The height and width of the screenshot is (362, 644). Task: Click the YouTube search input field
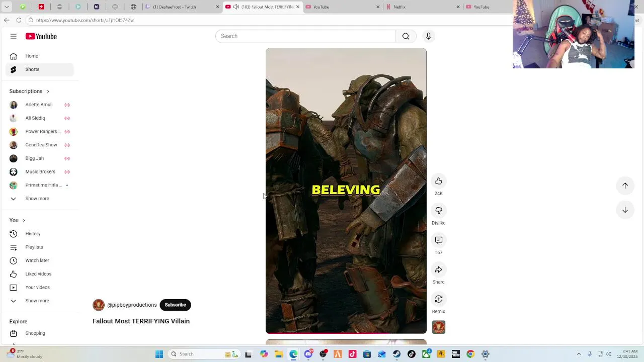coord(305,36)
